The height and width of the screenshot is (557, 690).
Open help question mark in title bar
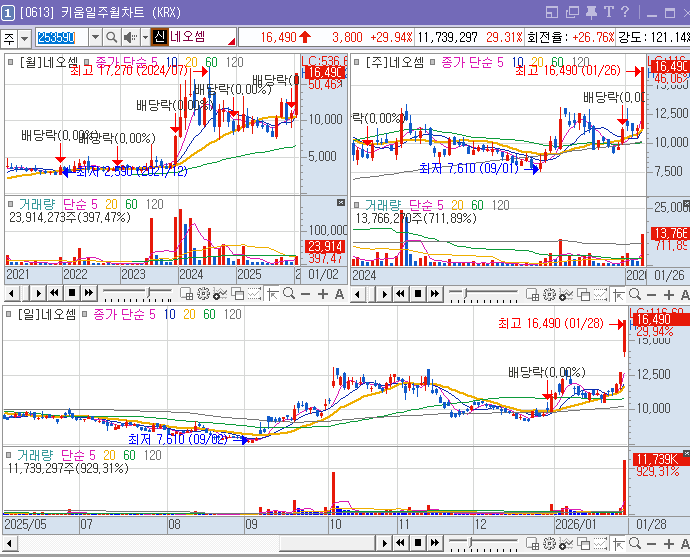point(624,12)
